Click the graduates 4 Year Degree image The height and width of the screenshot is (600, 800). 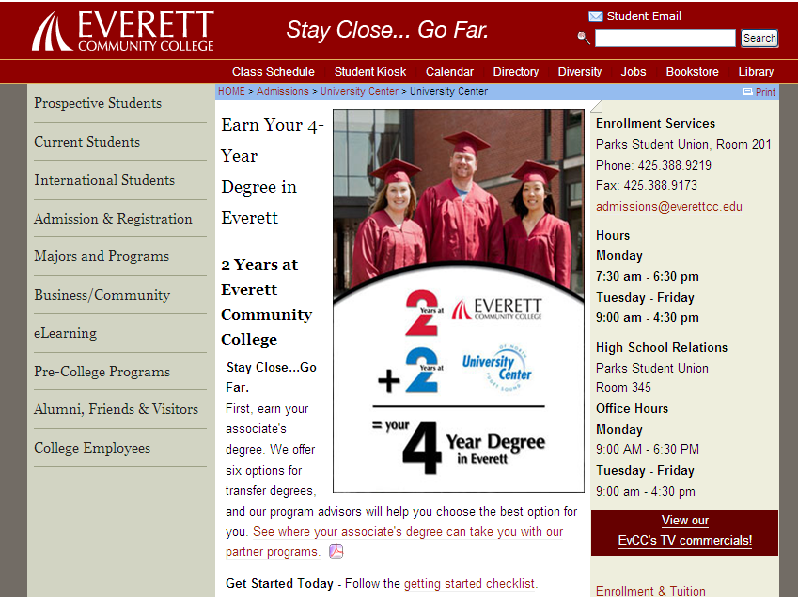coord(459,301)
